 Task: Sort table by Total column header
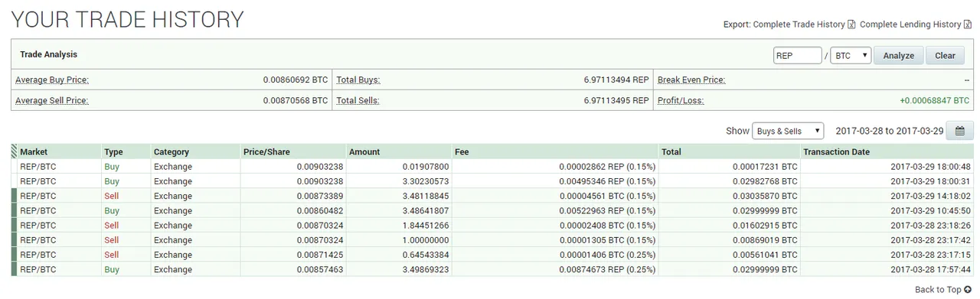[x=671, y=152]
